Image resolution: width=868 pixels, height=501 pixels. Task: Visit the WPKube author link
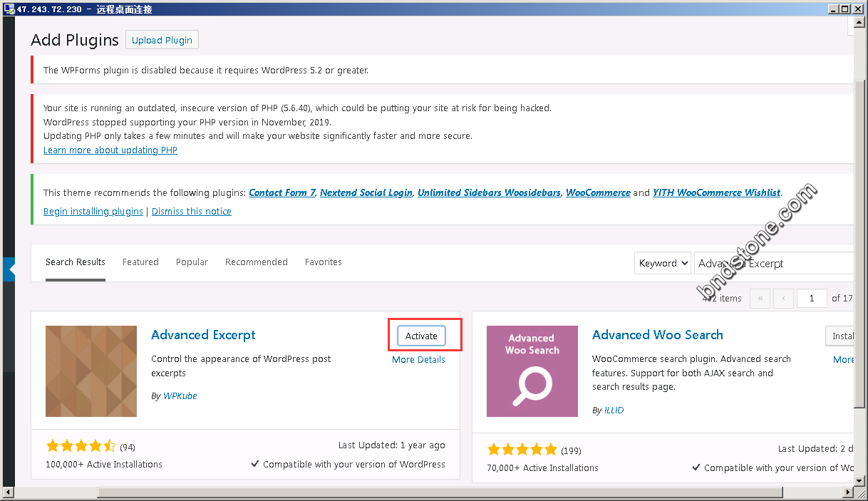pos(180,396)
